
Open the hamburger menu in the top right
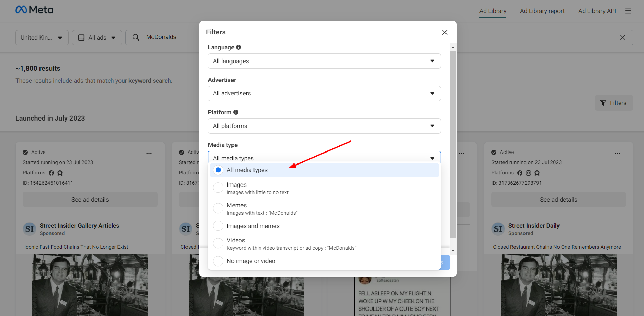tap(628, 11)
